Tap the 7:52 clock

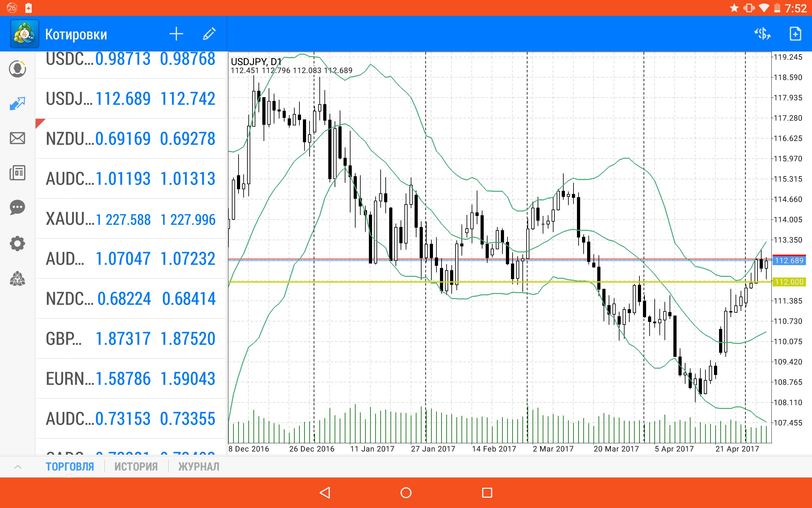tap(796, 8)
